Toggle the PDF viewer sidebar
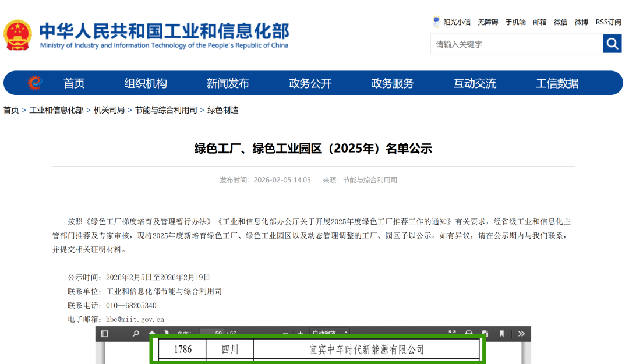Screen dimensions: 629x364 click(x=105, y=334)
